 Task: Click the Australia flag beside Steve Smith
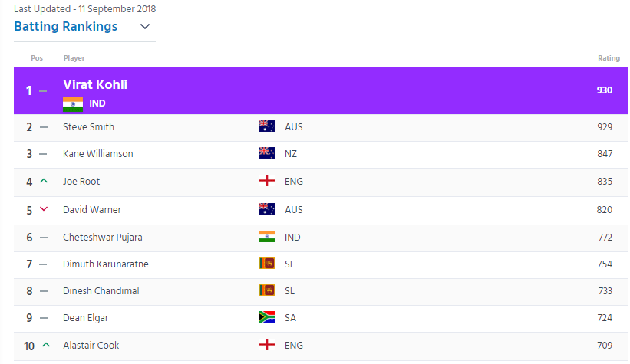point(267,126)
